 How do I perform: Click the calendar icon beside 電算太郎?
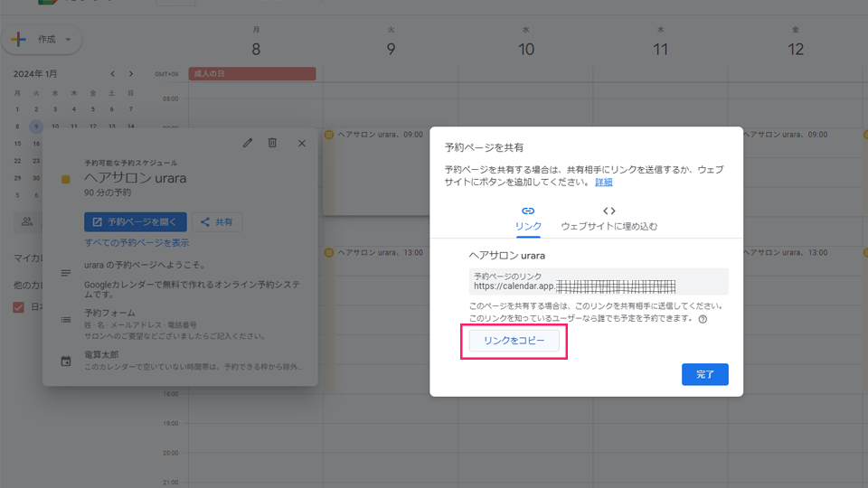tap(66, 361)
